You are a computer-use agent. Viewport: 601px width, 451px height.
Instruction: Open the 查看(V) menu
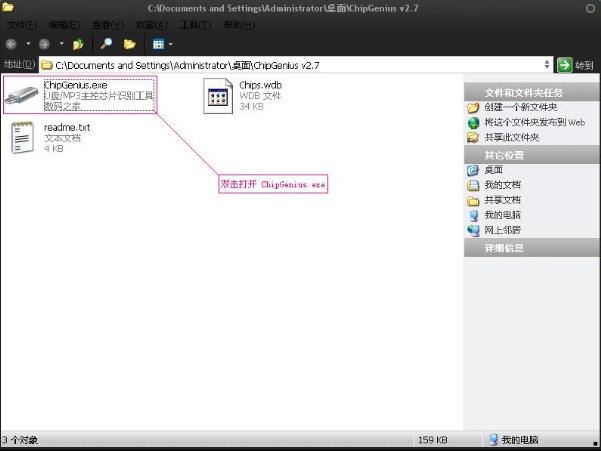(x=108, y=25)
